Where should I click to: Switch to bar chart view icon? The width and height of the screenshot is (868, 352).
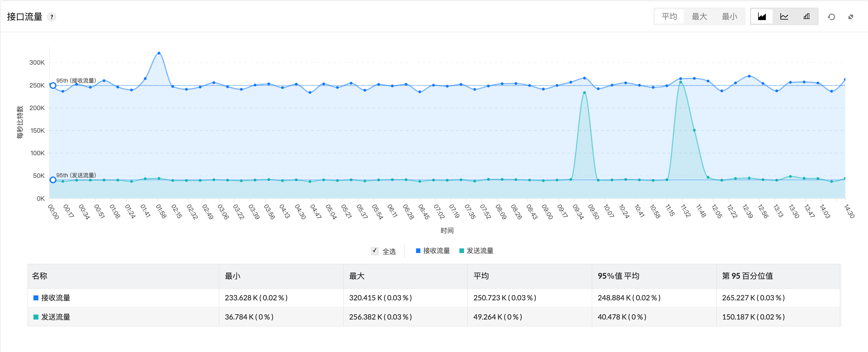pyautogui.click(x=806, y=16)
